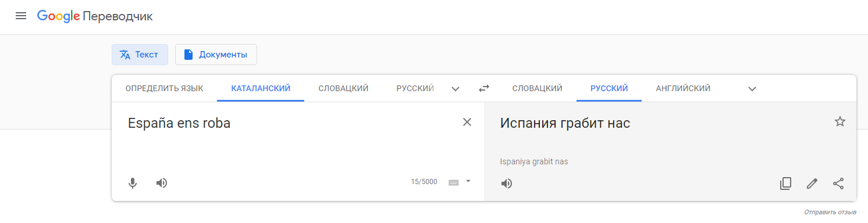Expand the source language list chevron
The height and width of the screenshot is (223, 868).
point(456,89)
